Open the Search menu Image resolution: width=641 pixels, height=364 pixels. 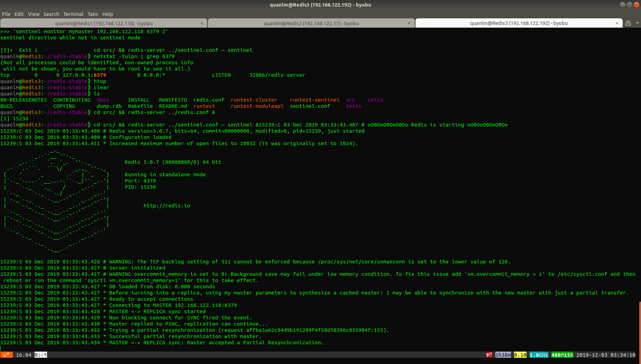pyautogui.click(x=51, y=14)
